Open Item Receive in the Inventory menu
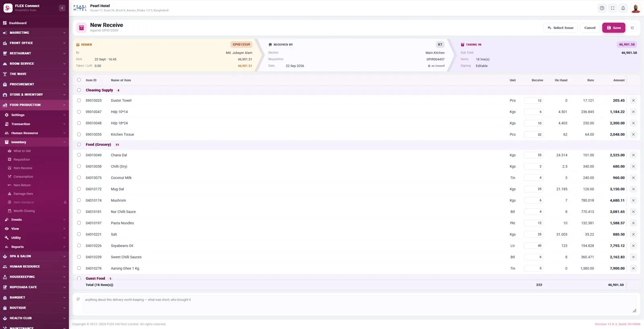Viewport: 644px width, 329px height. [x=23, y=168]
